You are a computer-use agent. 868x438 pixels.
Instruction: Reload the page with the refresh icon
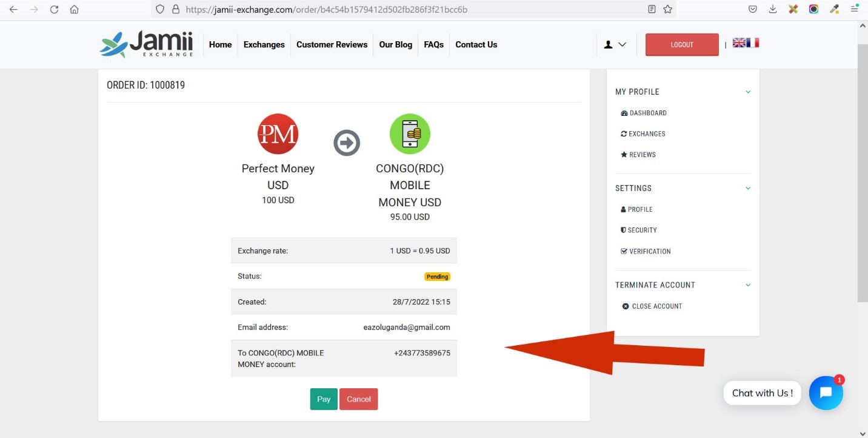pos(55,9)
